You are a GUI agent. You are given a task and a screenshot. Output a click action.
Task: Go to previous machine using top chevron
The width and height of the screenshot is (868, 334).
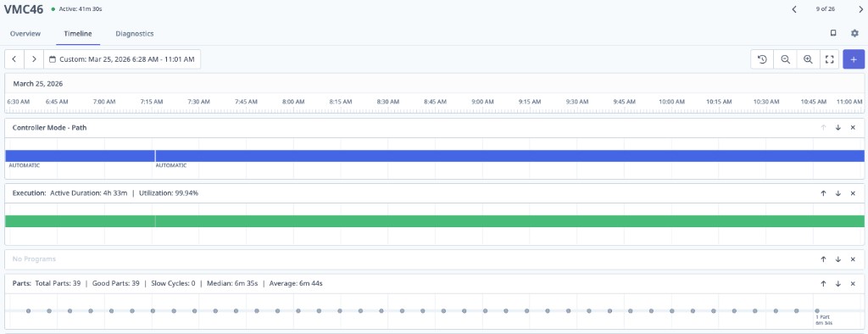click(x=793, y=9)
